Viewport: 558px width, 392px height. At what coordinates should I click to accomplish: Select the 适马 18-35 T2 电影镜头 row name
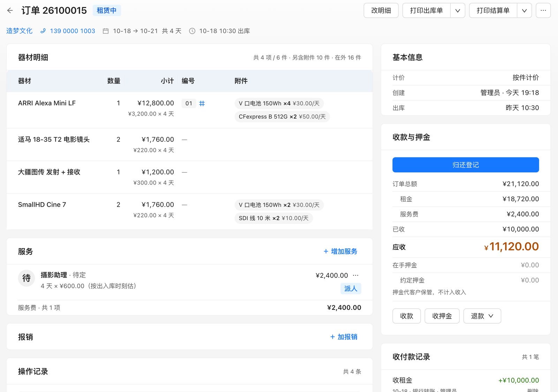[x=54, y=139]
